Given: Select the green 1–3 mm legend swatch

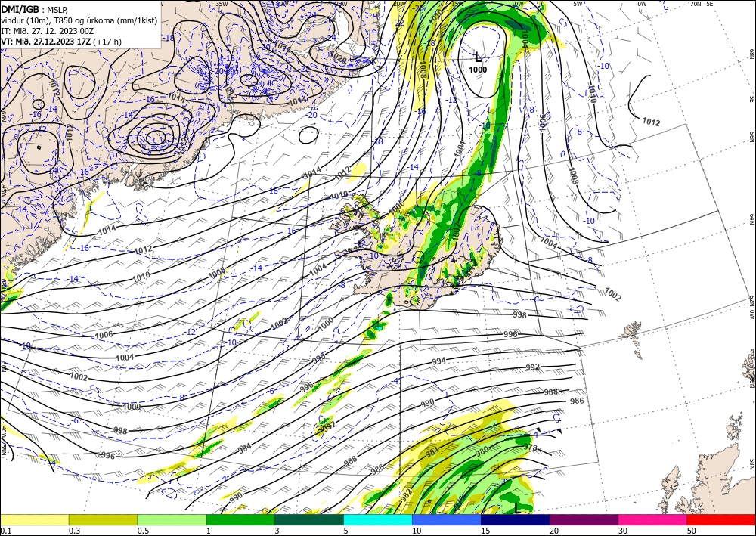Looking at the screenshot, I should [x=240, y=519].
